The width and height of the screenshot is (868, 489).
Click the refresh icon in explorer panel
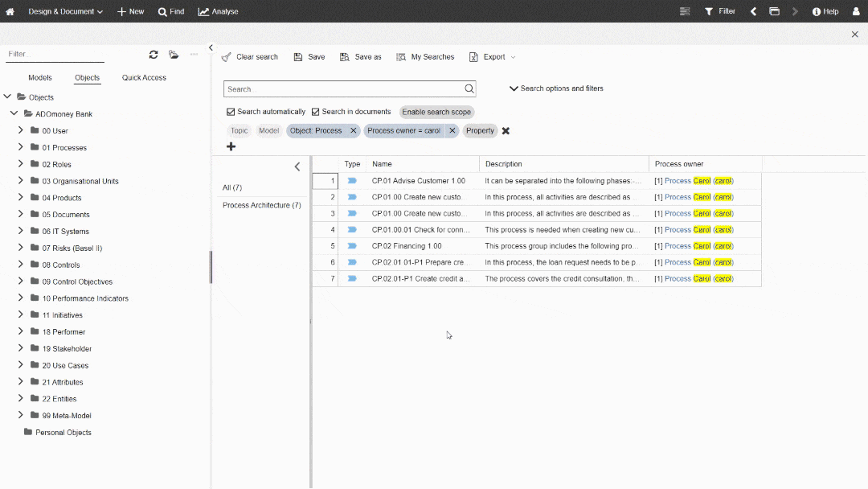point(154,55)
